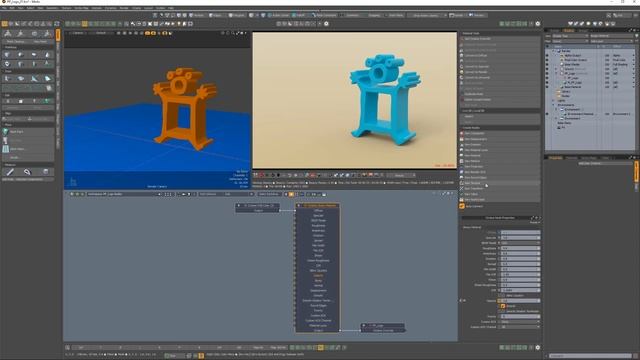640x360 pixels.
Task: Select Polygons selection mode
Action: tap(237, 15)
